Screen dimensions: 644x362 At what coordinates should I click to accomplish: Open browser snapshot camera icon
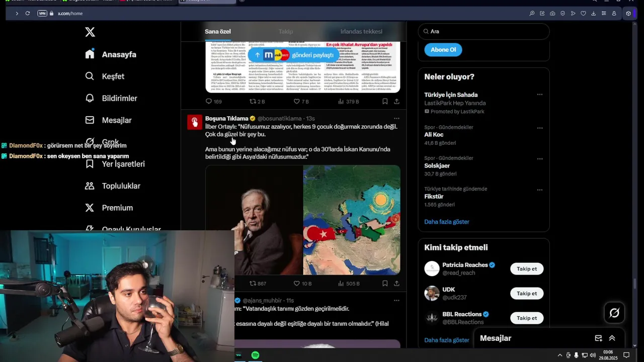pyautogui.click(x=552, y=13)
